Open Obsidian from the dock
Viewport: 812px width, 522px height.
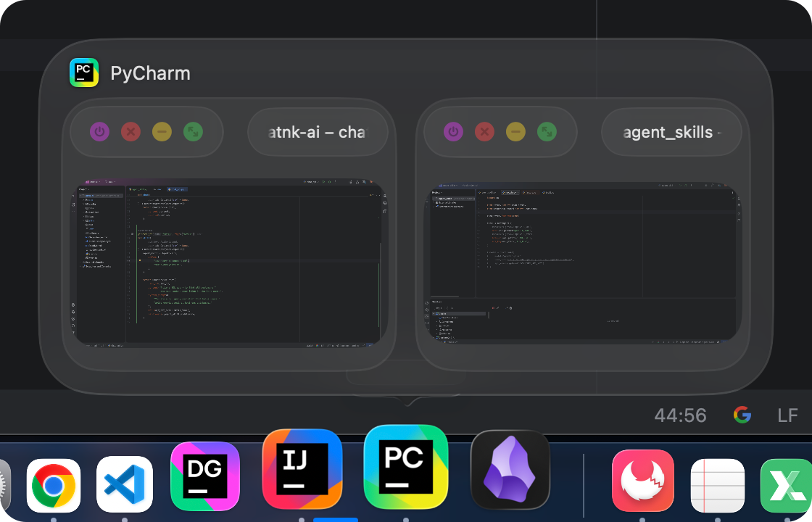pyautogui.click(x=510, y=469)
